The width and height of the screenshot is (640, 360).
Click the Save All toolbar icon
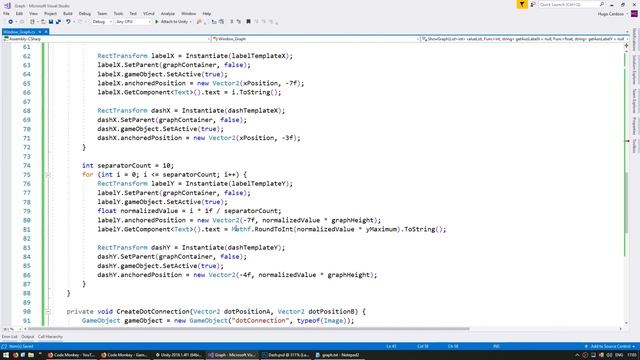pyautogui.click(x=58, y=22)
